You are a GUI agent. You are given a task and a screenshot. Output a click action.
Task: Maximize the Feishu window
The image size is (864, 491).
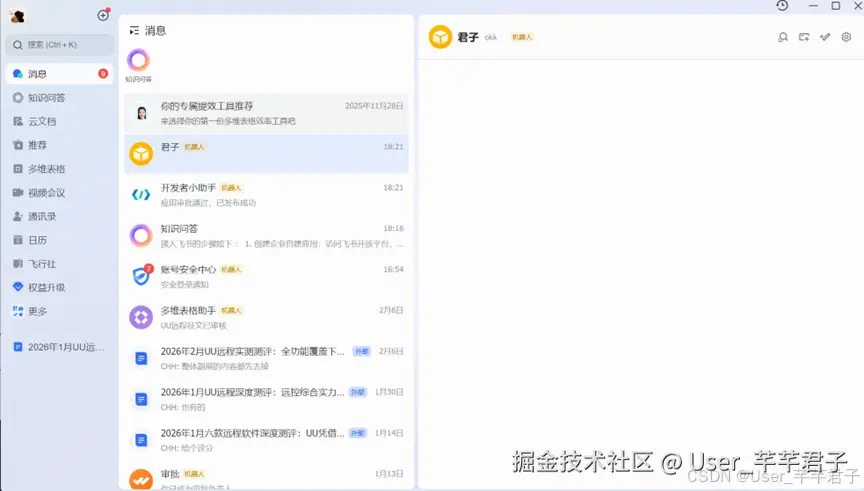click(x=836, y=6)
